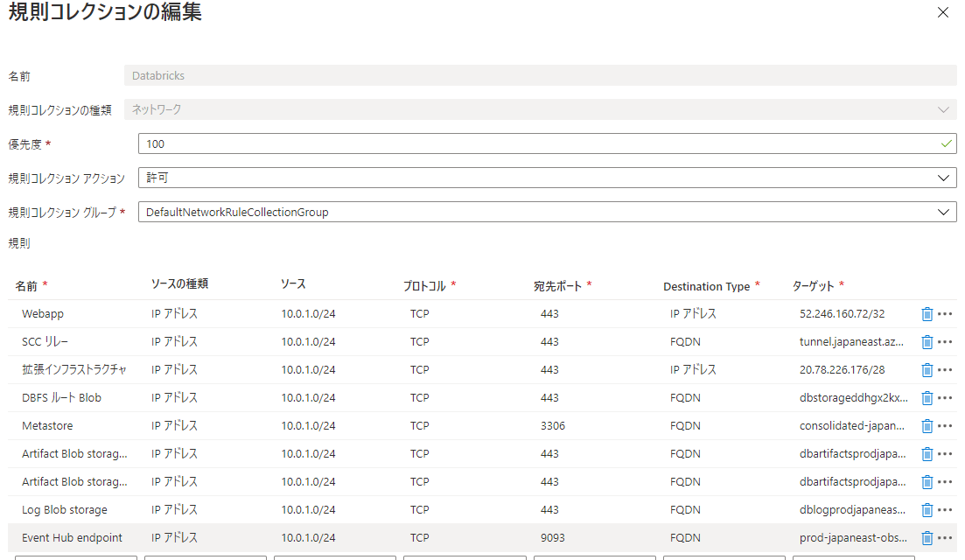965x560 pixels.
Task: Delete the Event Hub endpoint rule
Action: tap(927, 538)
